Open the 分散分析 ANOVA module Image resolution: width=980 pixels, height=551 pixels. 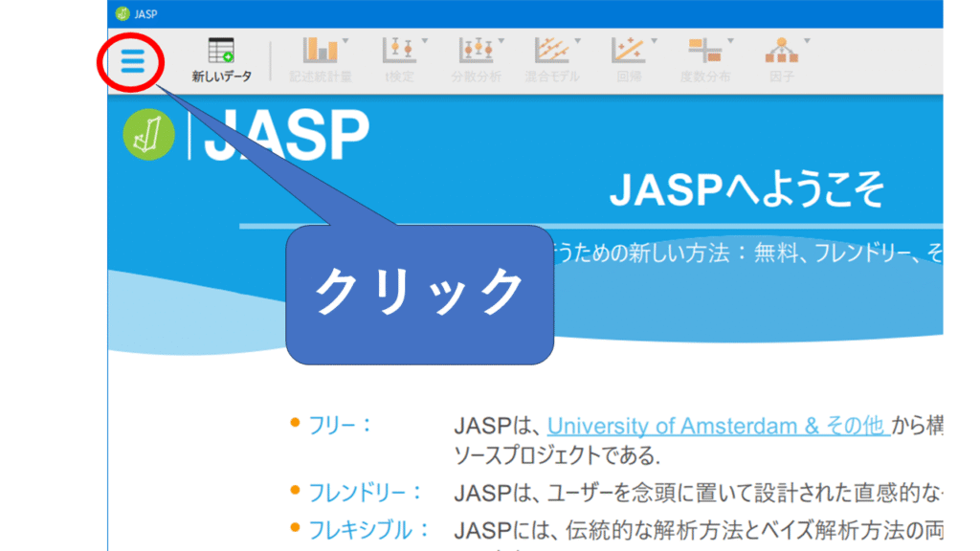(477, 60)
